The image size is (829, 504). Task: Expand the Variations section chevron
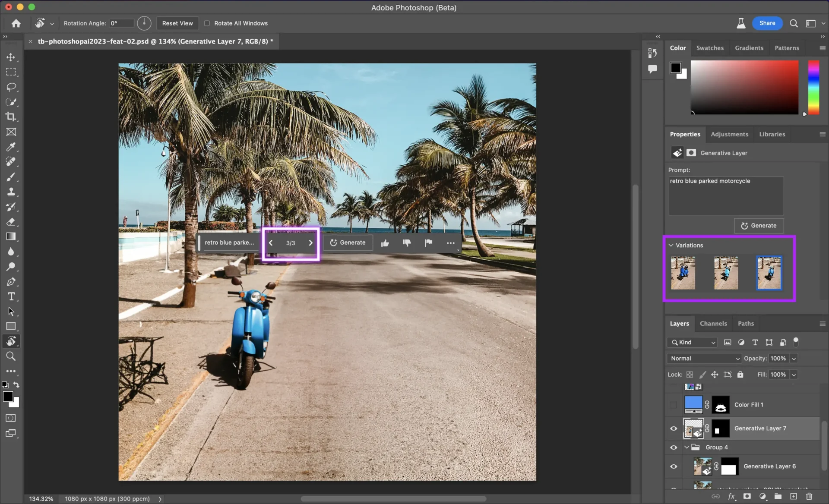click(x=671, y=244)
